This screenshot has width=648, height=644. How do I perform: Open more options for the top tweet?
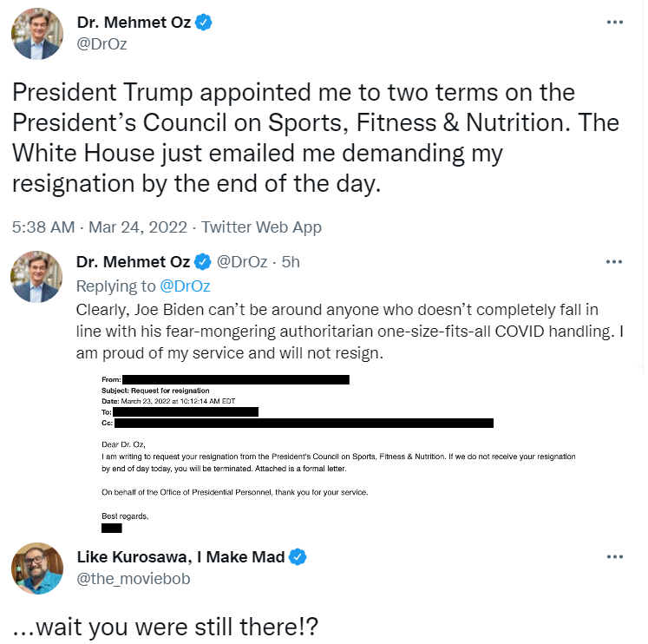[x=614, y=23]
